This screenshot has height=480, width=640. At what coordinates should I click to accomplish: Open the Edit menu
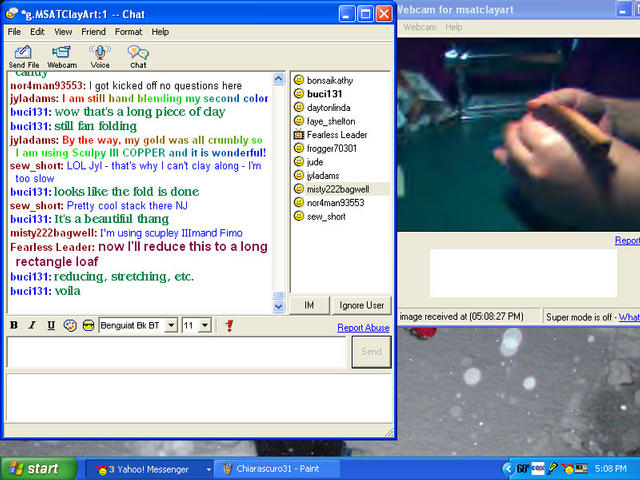click(37, 32)
